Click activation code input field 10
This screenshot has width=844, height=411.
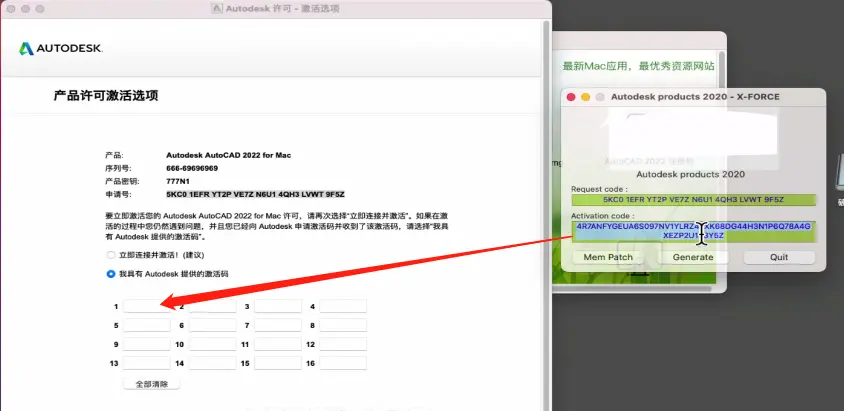point(213,344)
